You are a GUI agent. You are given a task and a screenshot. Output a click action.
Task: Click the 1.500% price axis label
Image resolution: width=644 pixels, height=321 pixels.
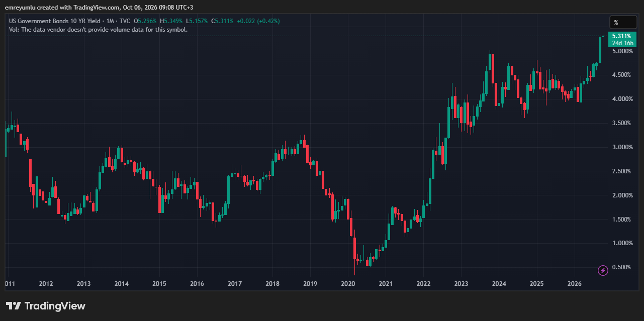pyautogui.click(x=622, y=220)
